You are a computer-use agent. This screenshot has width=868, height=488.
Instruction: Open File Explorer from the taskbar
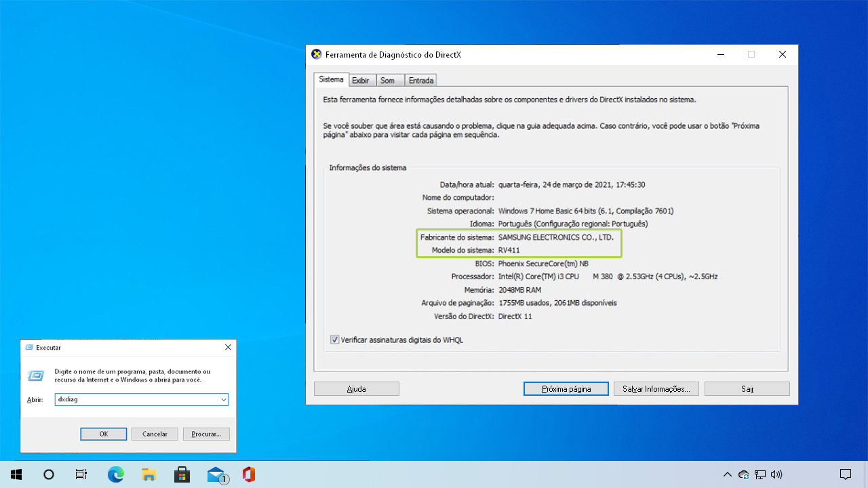pos(149,474)
